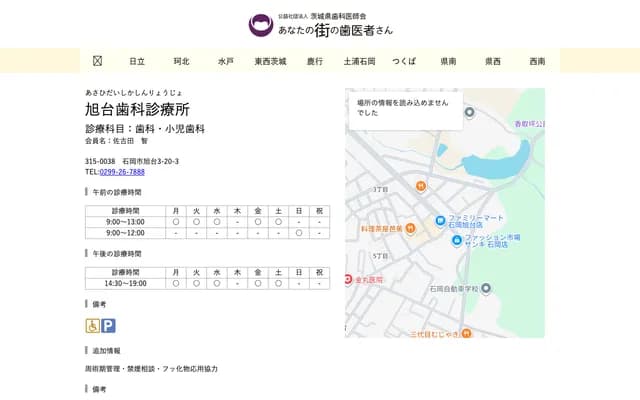The width and height of the screenshot is (640, 400).
Task: Click the site logo in the header
Action: click(x=261, y=25)
